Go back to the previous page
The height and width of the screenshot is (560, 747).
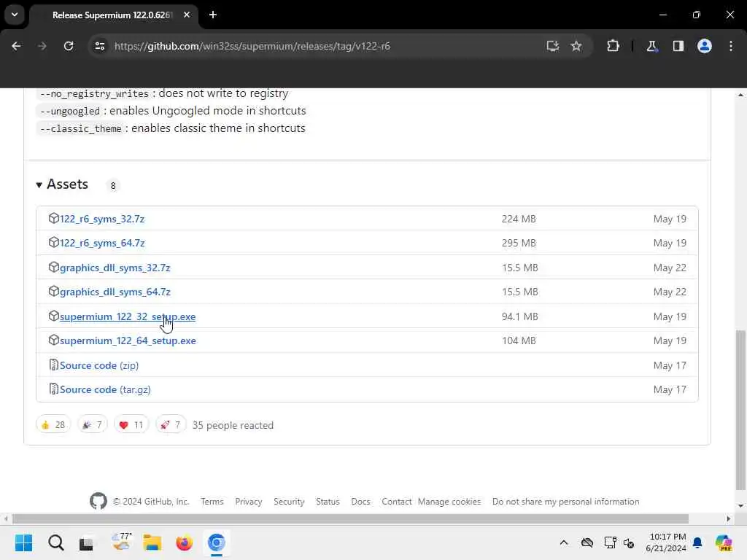click(16, 46)
